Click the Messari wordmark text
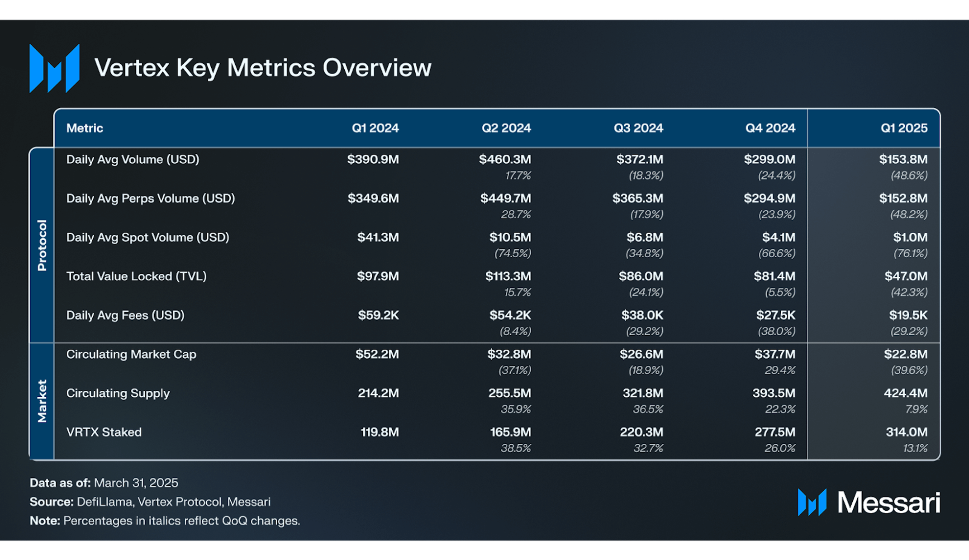The width and height of the screenshot is (969, 560). (888, 503)
